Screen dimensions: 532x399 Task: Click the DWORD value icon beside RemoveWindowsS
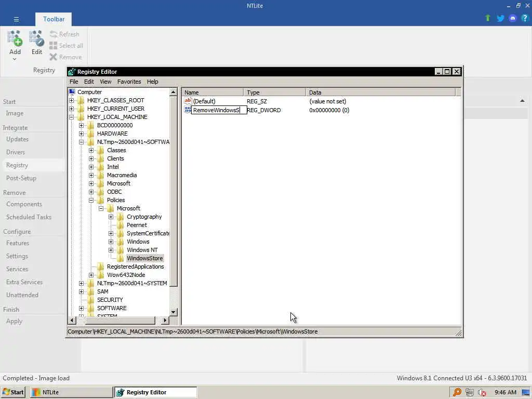[x=188, y=110]
